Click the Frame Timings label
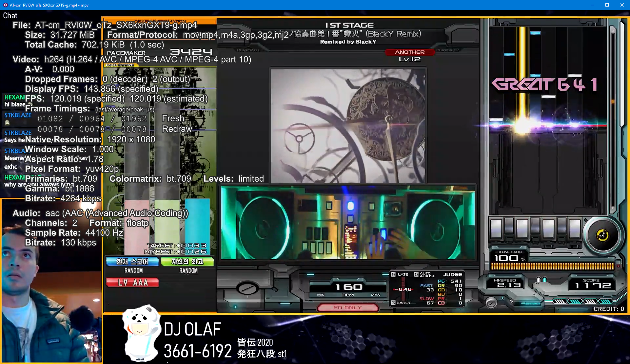 tap(57, 108)
